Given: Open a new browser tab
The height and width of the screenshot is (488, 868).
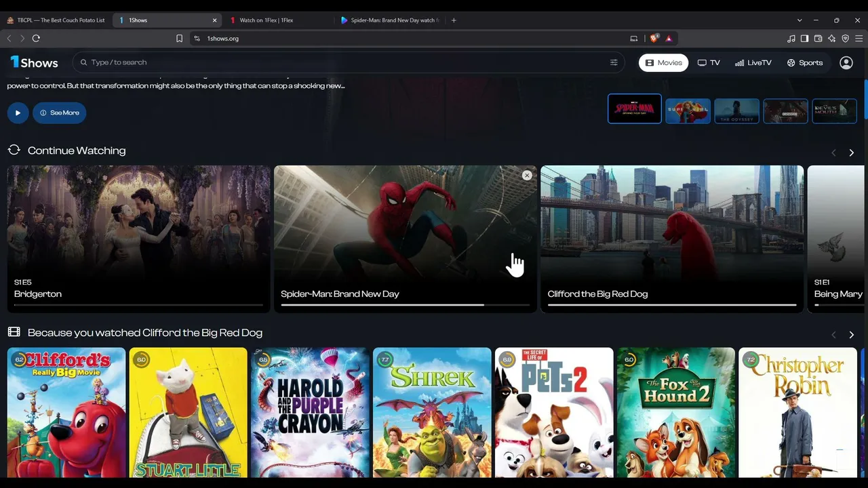Looking at the screenshot, I should 454,20.
